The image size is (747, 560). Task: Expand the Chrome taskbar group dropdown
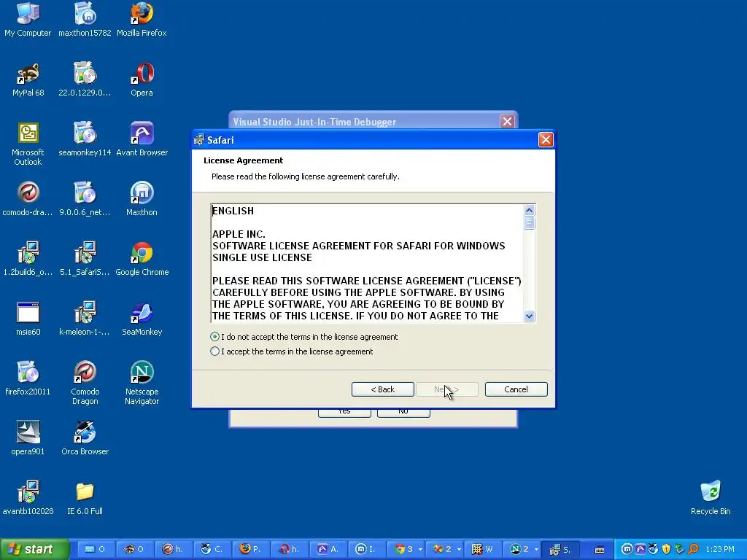click(x=420, y=550)
